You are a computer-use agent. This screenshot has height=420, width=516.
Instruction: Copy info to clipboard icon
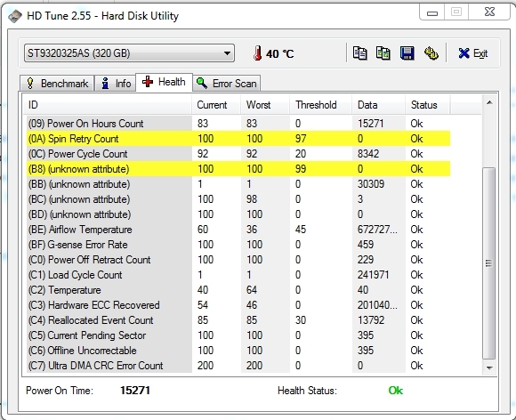point(359,53)
